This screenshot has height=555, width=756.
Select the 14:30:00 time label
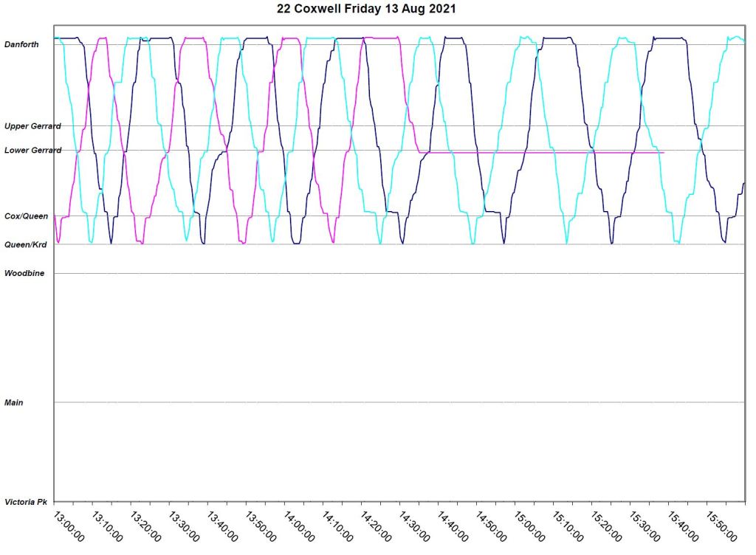415,525
